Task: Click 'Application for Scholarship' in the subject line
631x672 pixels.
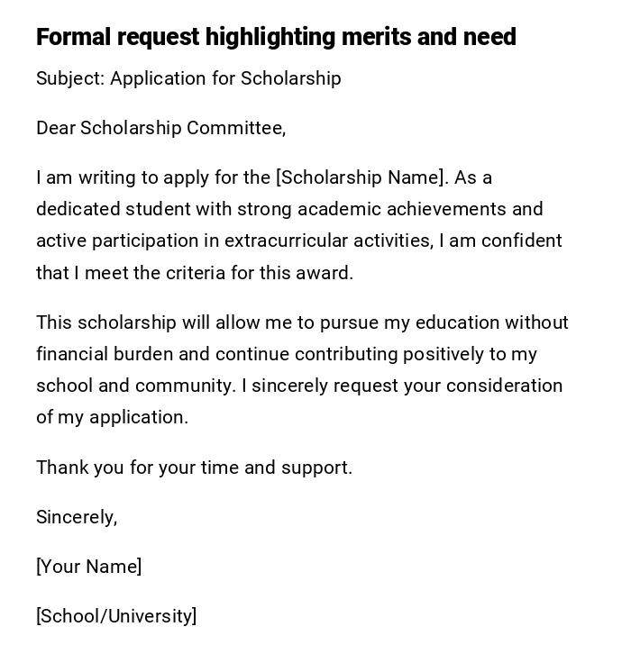Action: point(225,78)
